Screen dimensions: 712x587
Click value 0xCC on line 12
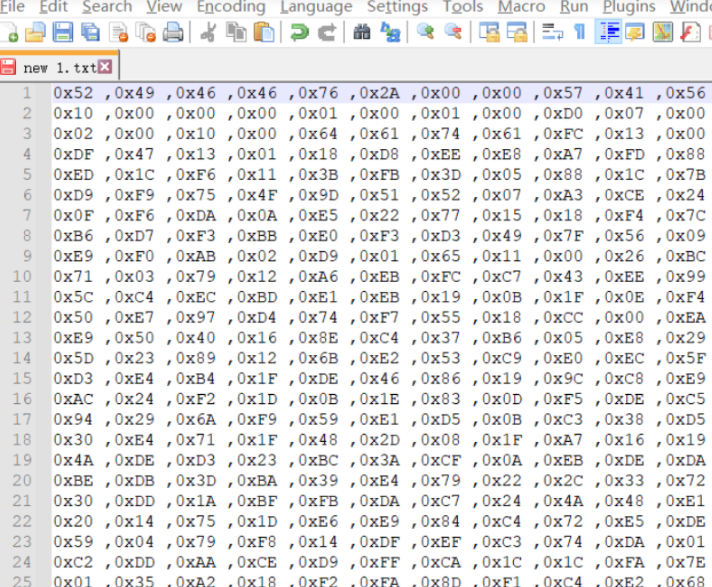coord(563,317)
